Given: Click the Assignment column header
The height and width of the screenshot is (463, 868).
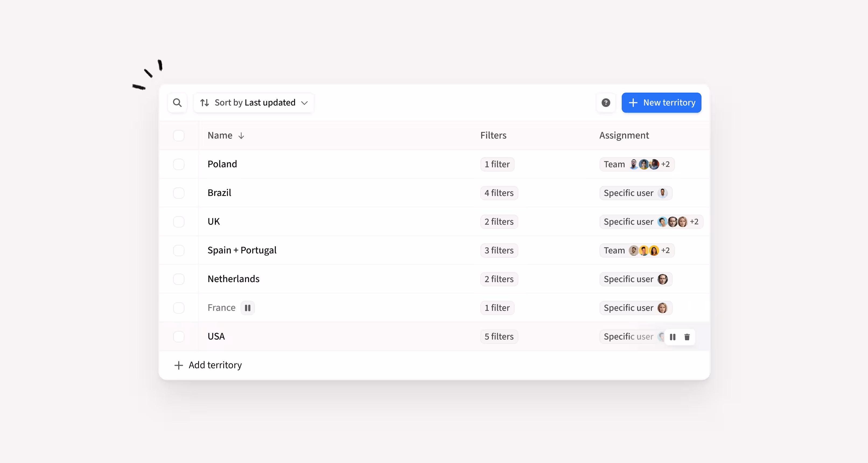Looking at the screenshot, I should coord(624,135).
